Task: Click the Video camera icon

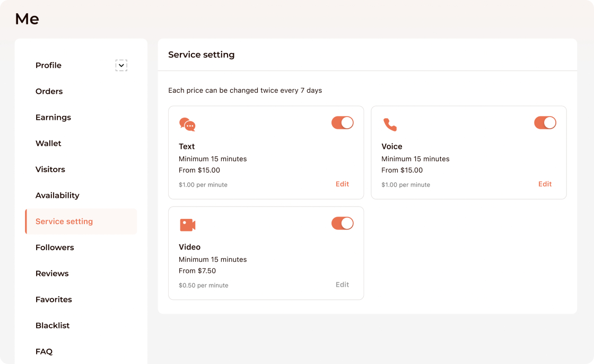Action: (x=187, y=225)
